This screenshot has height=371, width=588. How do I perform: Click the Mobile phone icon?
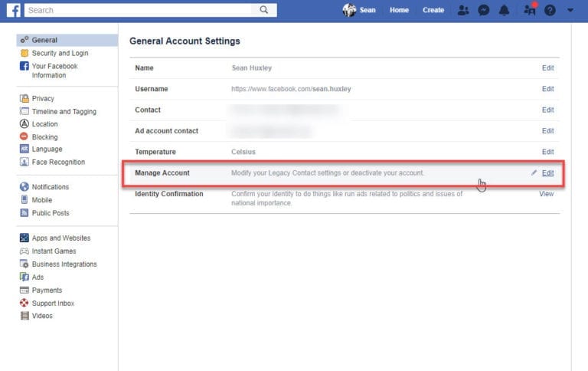[x=24, y=199]
